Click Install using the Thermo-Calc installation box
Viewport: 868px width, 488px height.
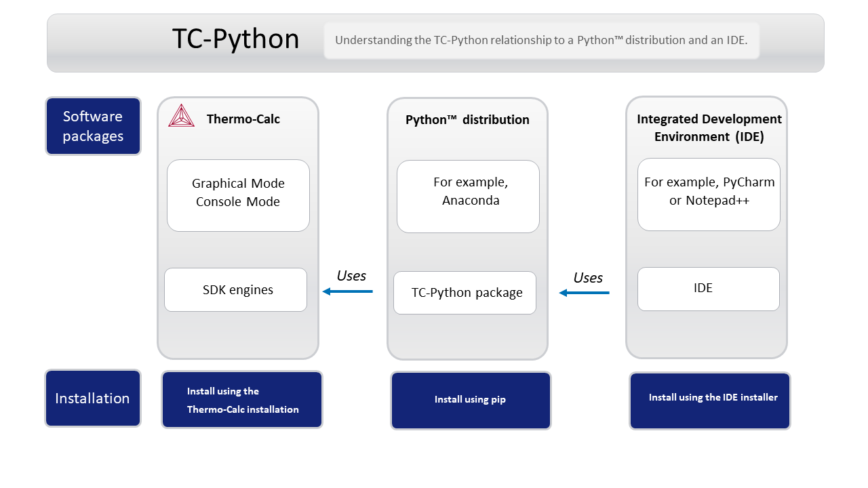(242, 400)
